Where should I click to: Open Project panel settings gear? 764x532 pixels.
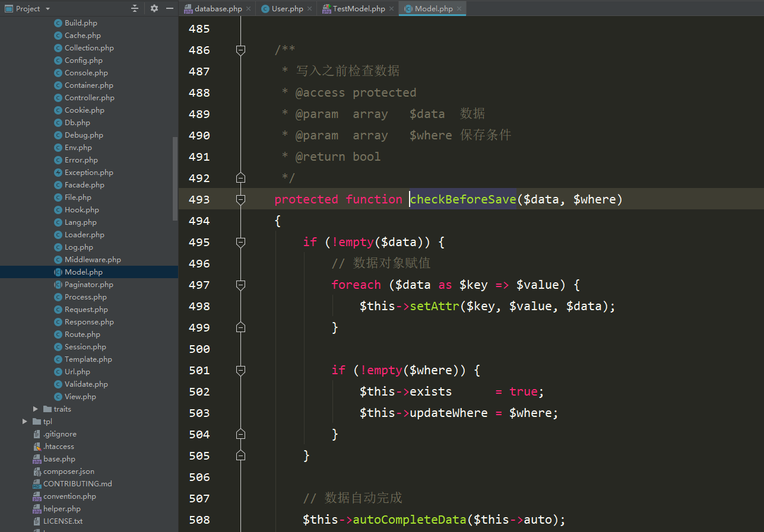[154, 8]
